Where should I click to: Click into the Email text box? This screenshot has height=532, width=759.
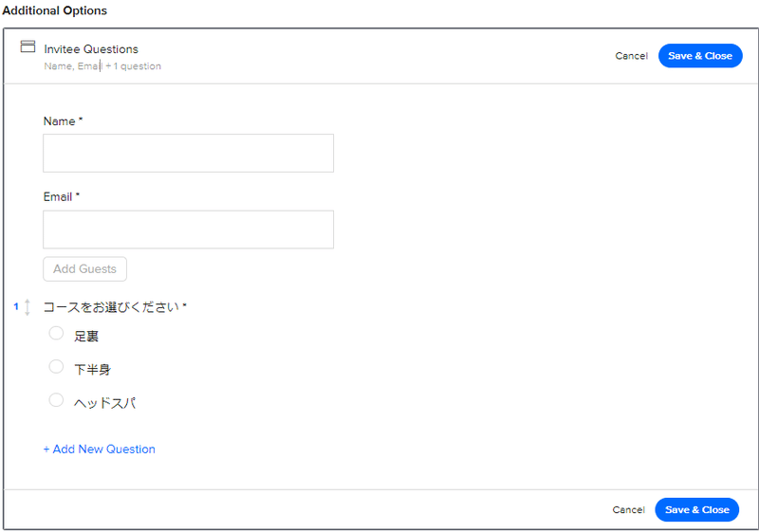click(x=188, y=229)
